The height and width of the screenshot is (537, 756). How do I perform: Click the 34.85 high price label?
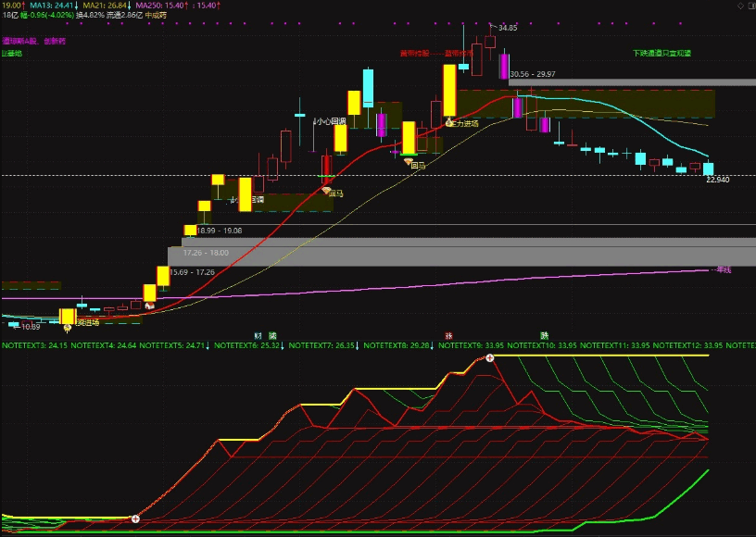point(508,28)
